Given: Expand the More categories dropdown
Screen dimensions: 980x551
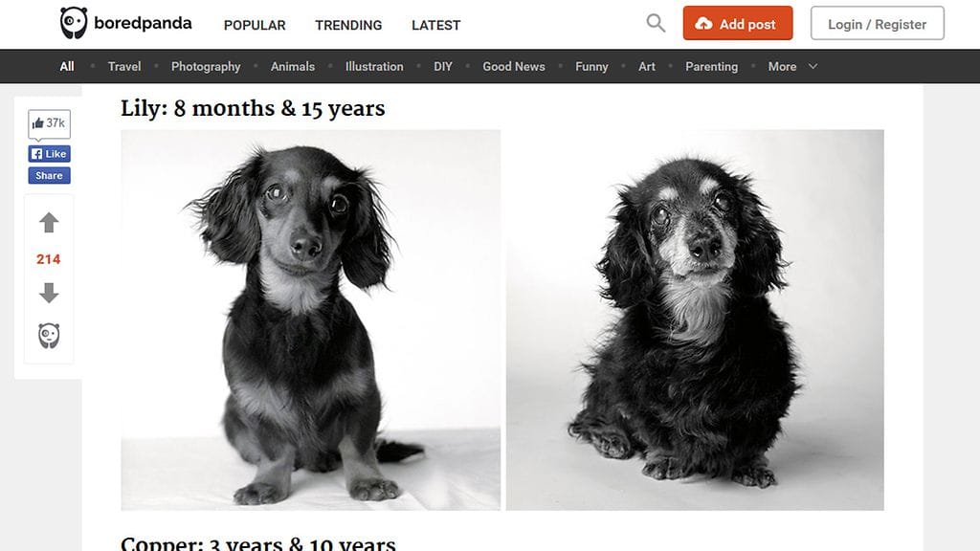Looking at the screenshot, I should click(x=792, y=66).
